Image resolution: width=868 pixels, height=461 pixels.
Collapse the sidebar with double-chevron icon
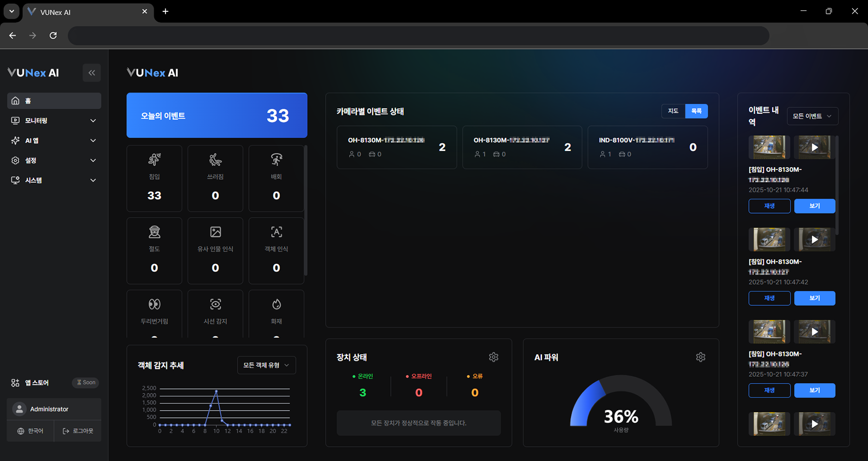click(92, 73)
